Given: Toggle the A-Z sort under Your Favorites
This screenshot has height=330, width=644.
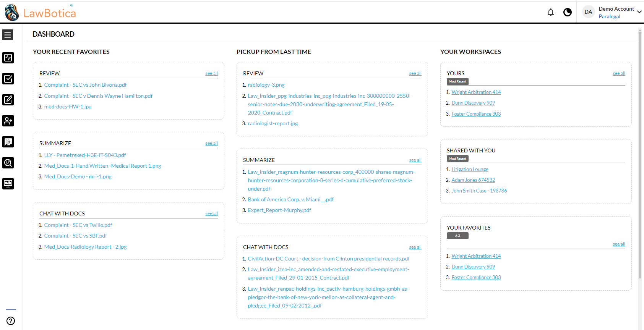Looking at the screenshot, I should pos(457,236).
